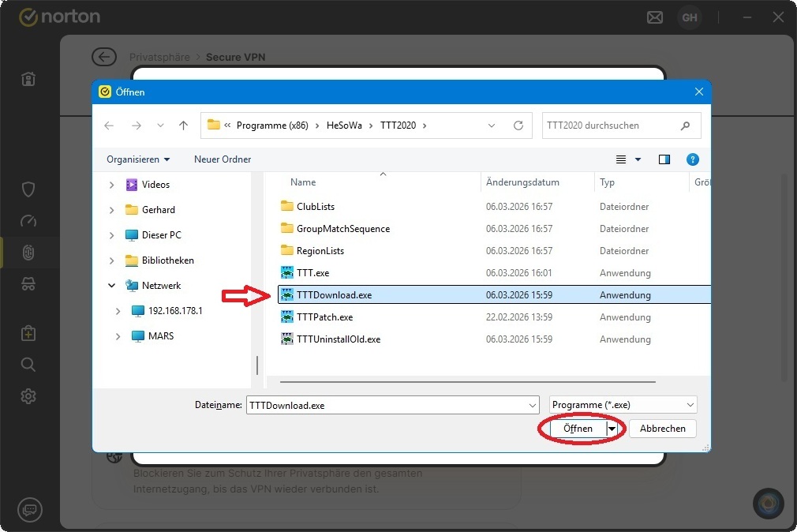Click the Abbrechen button

pyautogui.click(x=662, y=429)
